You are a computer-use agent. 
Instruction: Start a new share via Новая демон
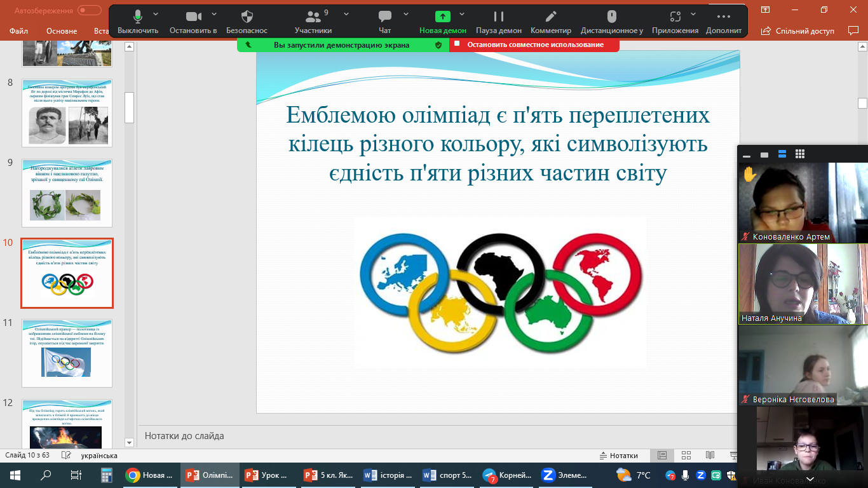click(443, 22)
